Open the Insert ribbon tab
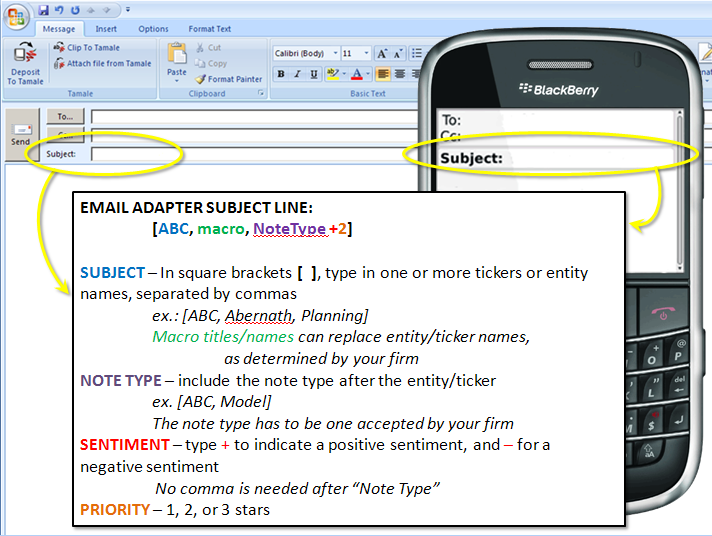 tap(106, 29)
